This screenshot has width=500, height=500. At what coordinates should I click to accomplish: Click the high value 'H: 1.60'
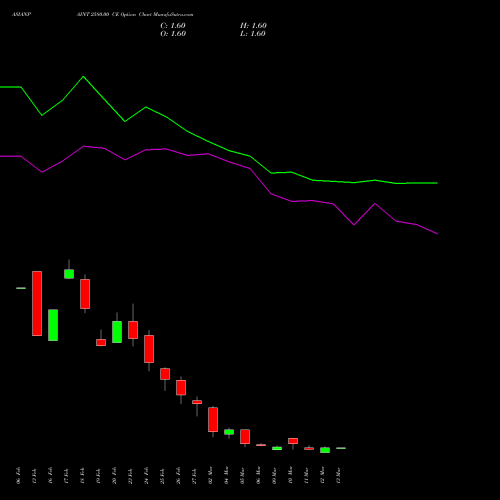(253, 26)
